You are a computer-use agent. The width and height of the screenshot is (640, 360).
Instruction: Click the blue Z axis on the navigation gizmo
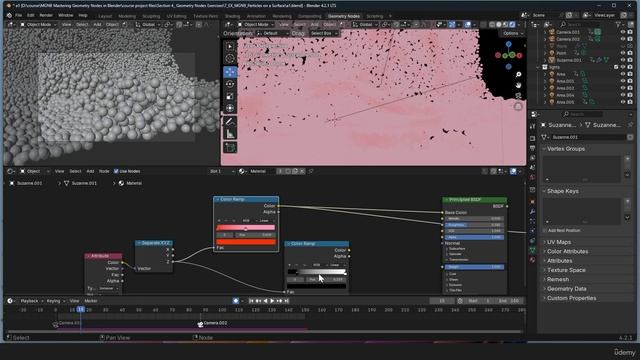509,44
